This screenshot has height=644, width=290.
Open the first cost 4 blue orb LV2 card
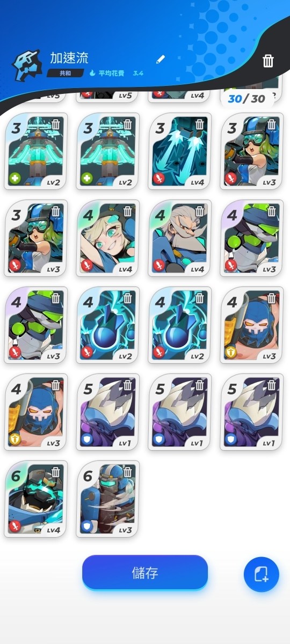[108, 325]
